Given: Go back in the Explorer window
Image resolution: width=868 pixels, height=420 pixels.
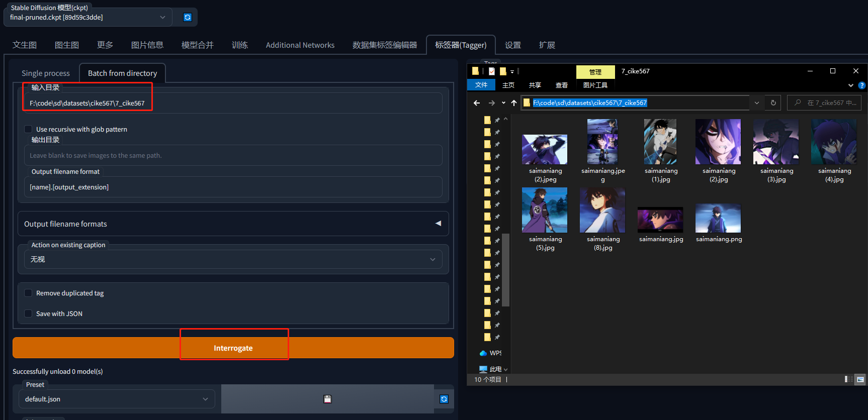Looking at the screenshot, I should (477, 103).
